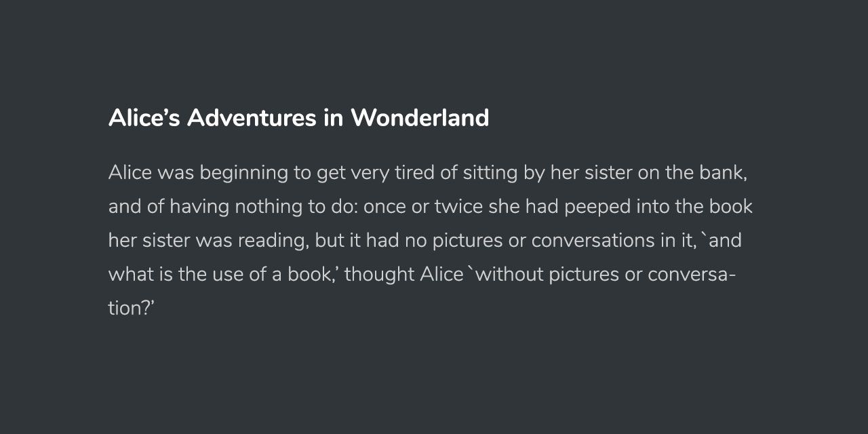Click the hyphenated conversa- fragment

[692, 275]
